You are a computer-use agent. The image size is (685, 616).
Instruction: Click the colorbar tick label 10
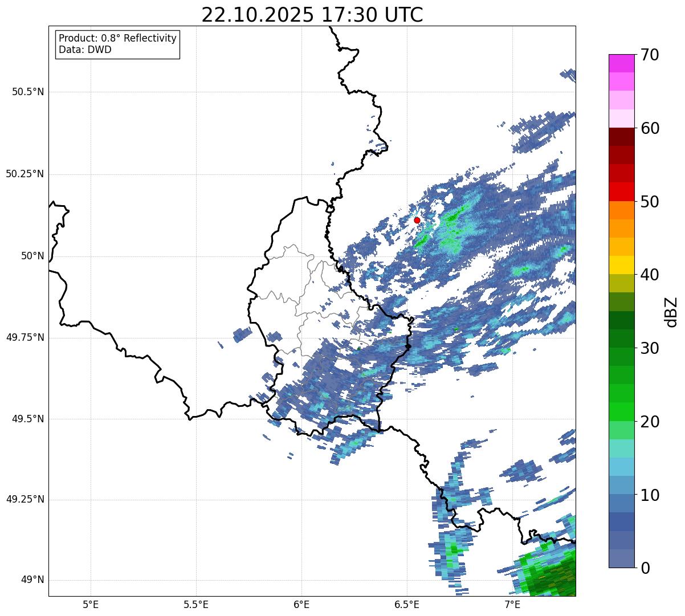(x=650, y=495)
